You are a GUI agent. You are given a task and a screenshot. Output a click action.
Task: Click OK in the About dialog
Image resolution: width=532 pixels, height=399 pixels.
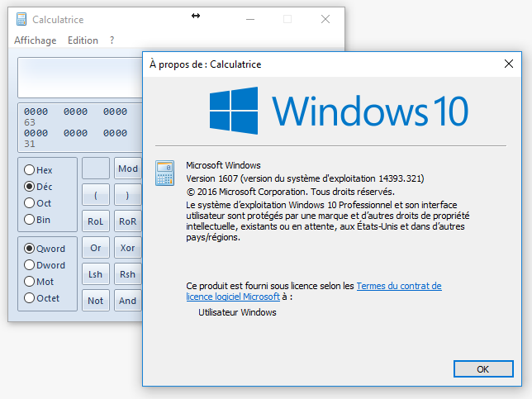(x=483, y=368)
